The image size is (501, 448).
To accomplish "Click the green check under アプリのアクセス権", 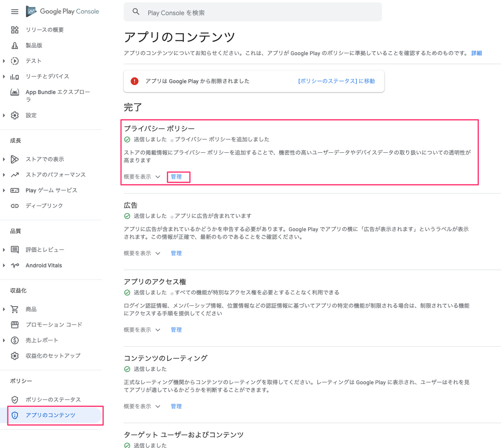I will point(127,292).
